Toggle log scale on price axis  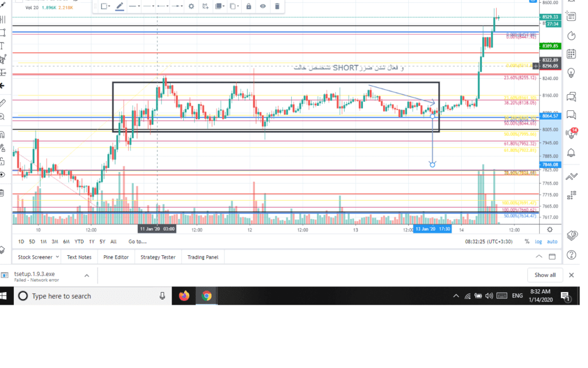click(x=539, y=241)
